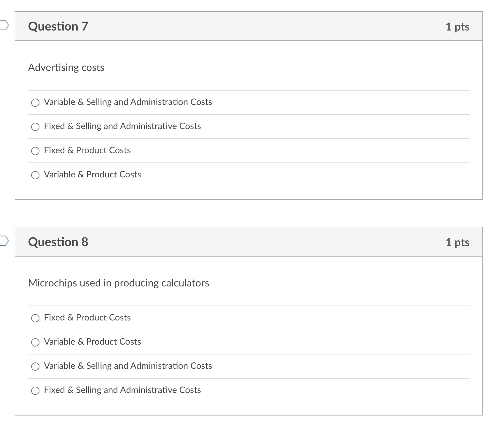Image resolution: width=504 pixels, height=433 pixels.
Task: Click the Question 7 header bar
Action: point(248,26)
